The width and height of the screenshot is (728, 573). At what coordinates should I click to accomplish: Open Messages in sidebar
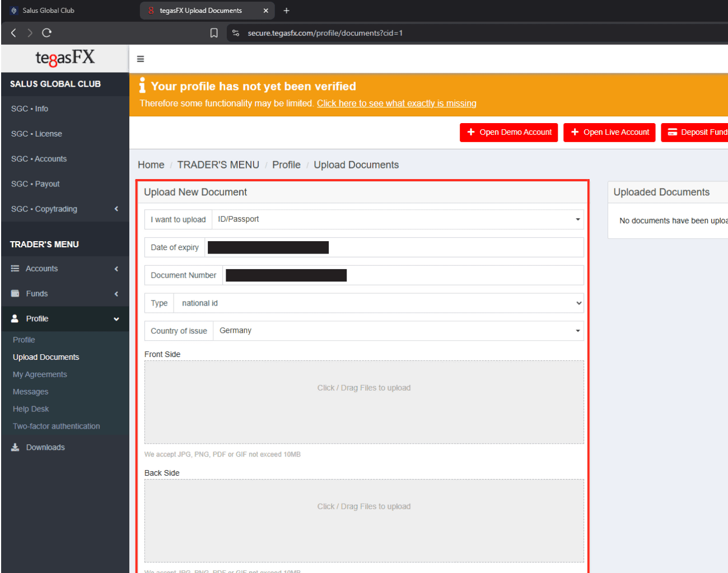[31, 392]
